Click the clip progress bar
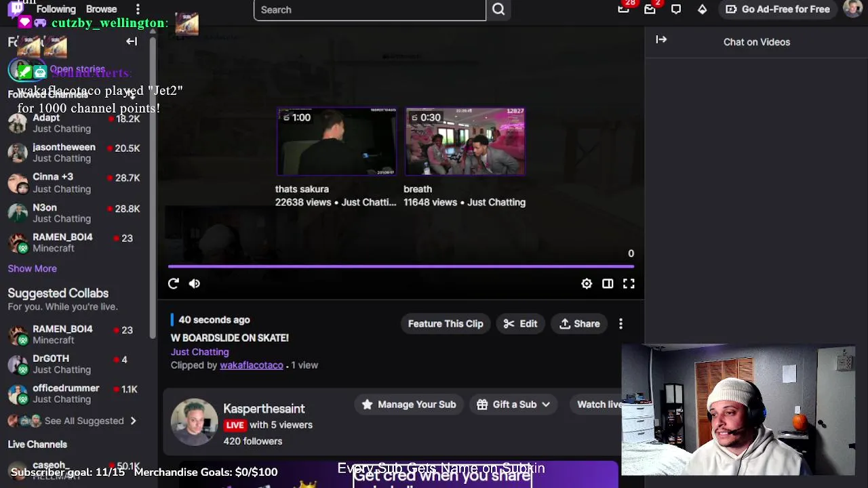The image size is (868, 488). (401, 266)
